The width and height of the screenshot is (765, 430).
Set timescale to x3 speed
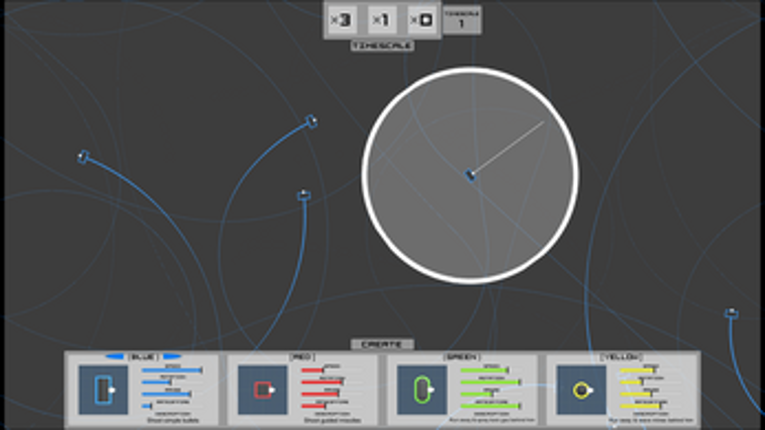tap(341, 20)
